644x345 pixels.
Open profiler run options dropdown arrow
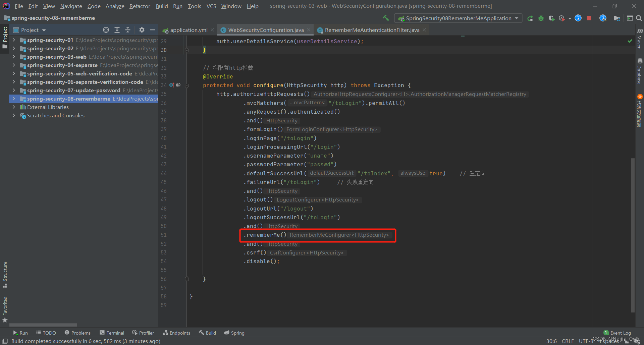pos(570,18)
